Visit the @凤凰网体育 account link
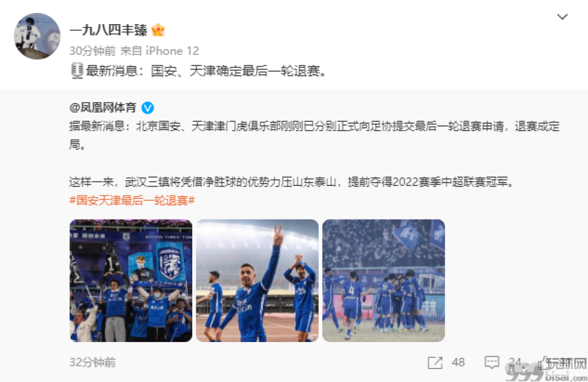This screenshot has height=382, width=588. [x=102, y=108]
